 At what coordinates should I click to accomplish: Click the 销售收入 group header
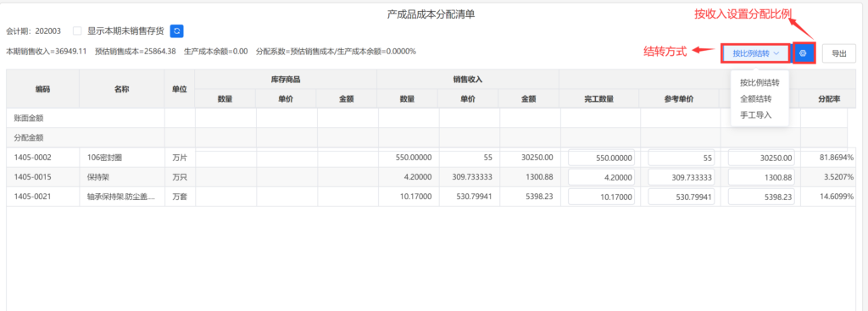468,79
